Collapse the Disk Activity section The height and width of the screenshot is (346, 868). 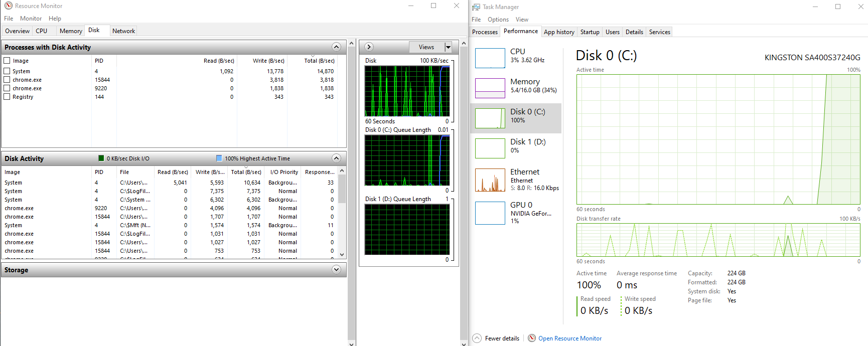(336, 158)
